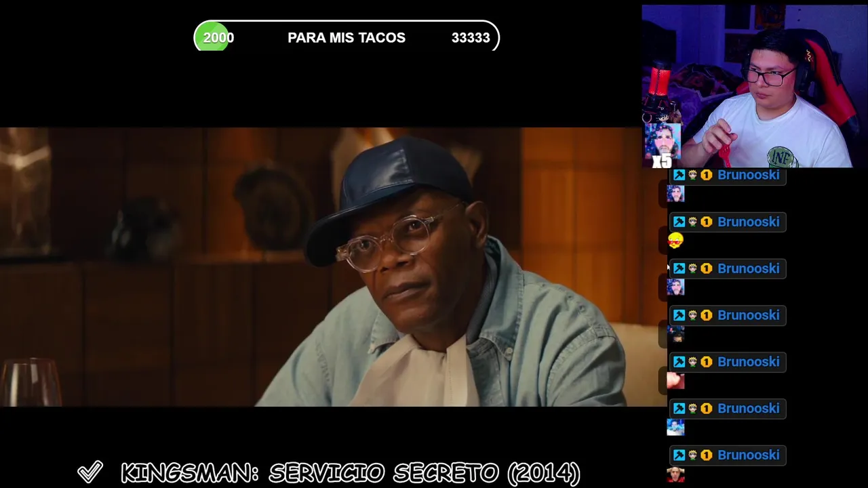868x488 pixels.
Task: Click moderator badge on the yellow emoji message
Action: (679, 222)
